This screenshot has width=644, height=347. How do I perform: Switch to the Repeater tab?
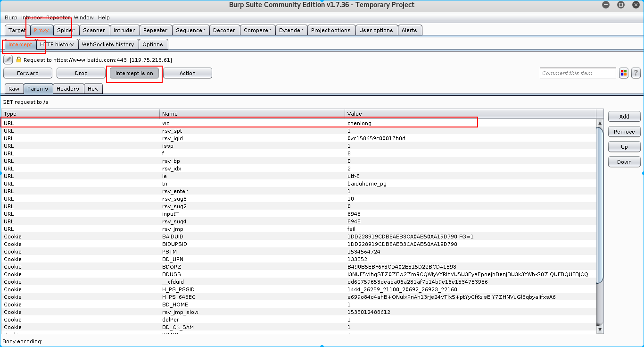[x=156, y=30]
